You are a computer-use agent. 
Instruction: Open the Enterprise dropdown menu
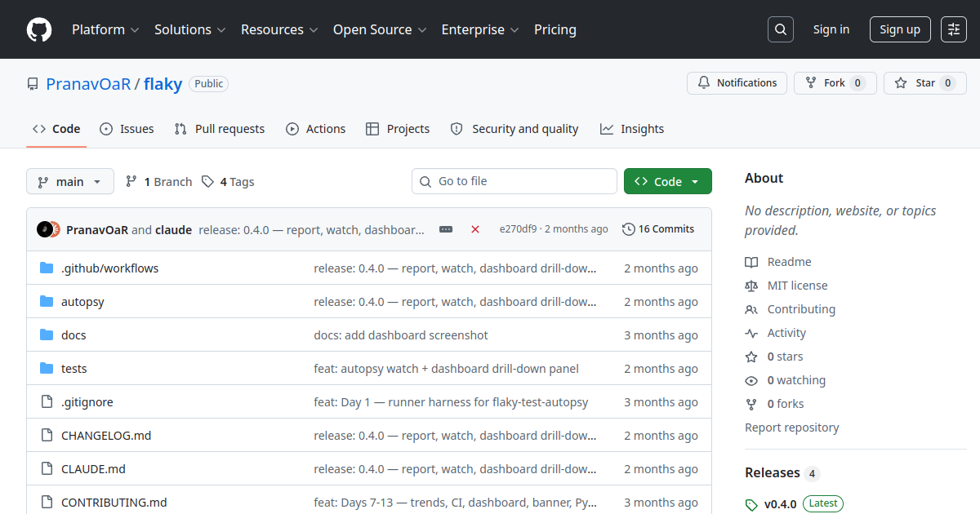click(480, 29)
